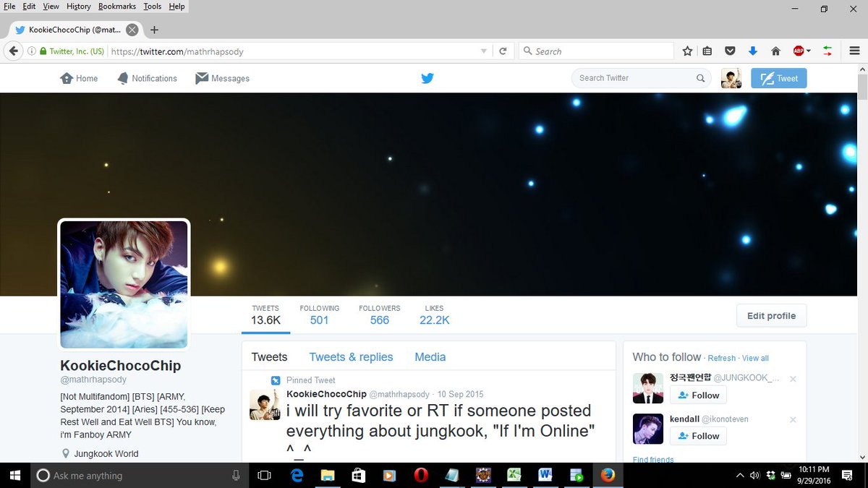Click the Firefox back arrow button

[14, 51]
